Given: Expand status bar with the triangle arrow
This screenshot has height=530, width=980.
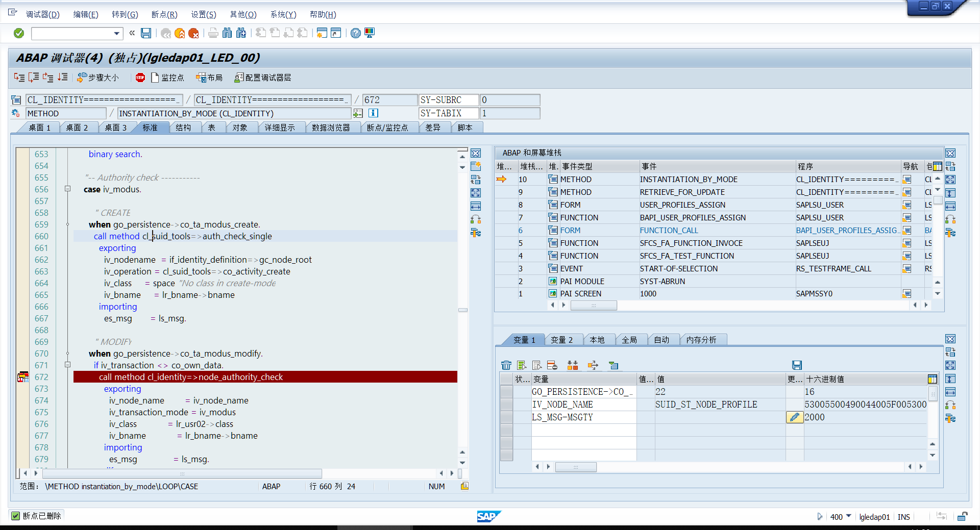Looking at the screenshot, I should [x=820, y=516].
